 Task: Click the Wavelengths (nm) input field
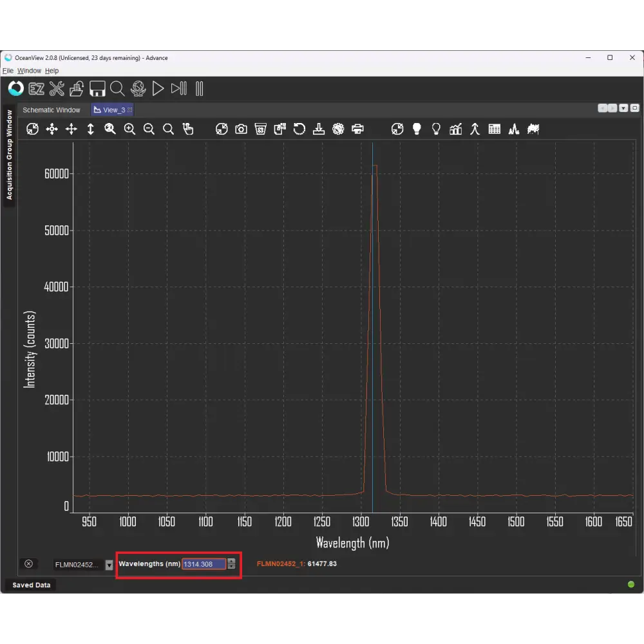click(x=204, y=564)
